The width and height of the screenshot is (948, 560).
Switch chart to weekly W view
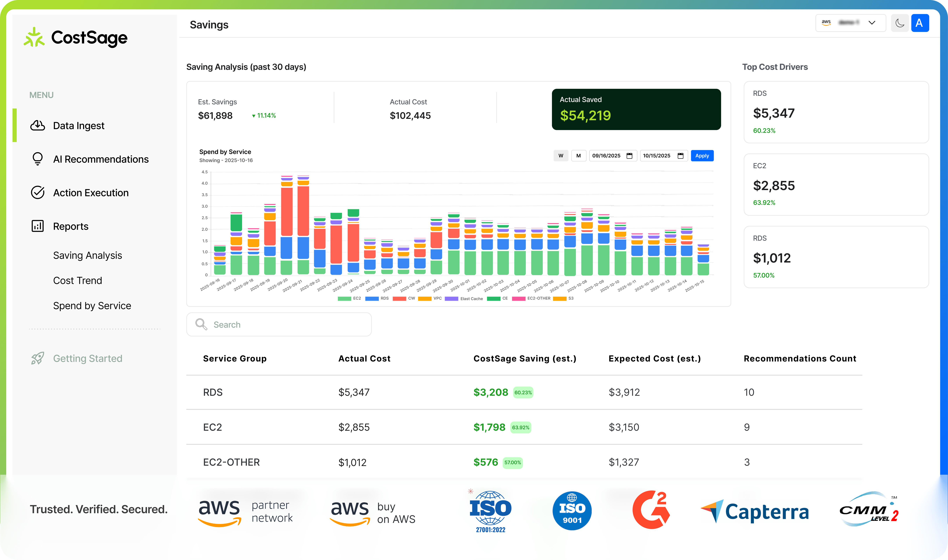point(561,156)
